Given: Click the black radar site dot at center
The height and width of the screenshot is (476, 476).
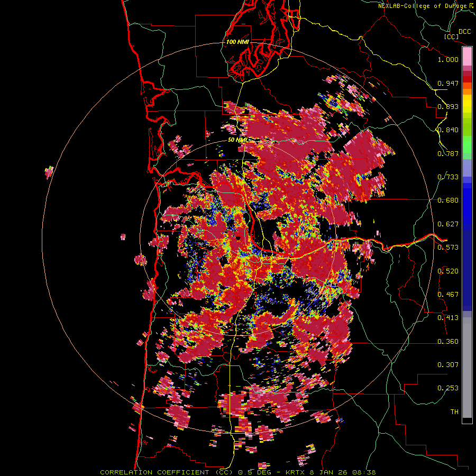Looking at the screenshot, I should click(239, 238).
